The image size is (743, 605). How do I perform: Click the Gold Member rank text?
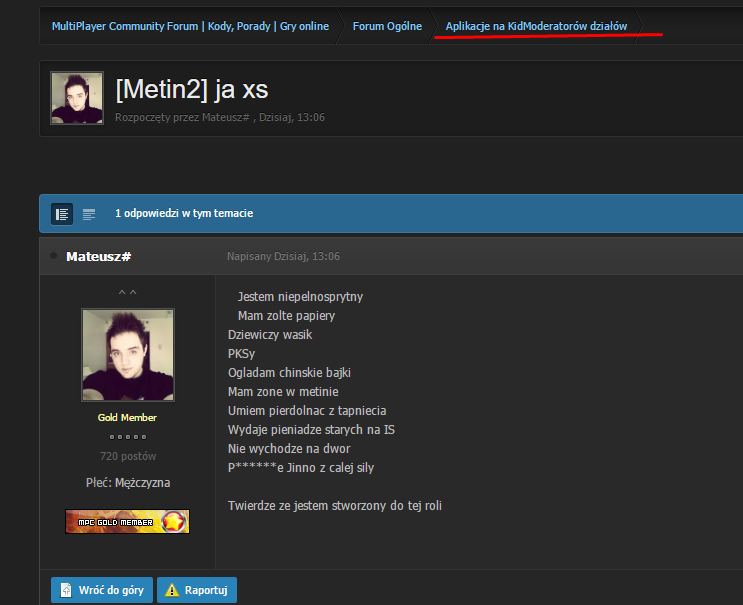click(127, 417)
